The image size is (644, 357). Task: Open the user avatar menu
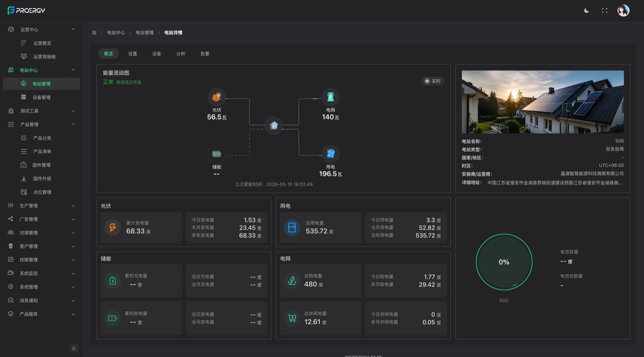[623, 11]
